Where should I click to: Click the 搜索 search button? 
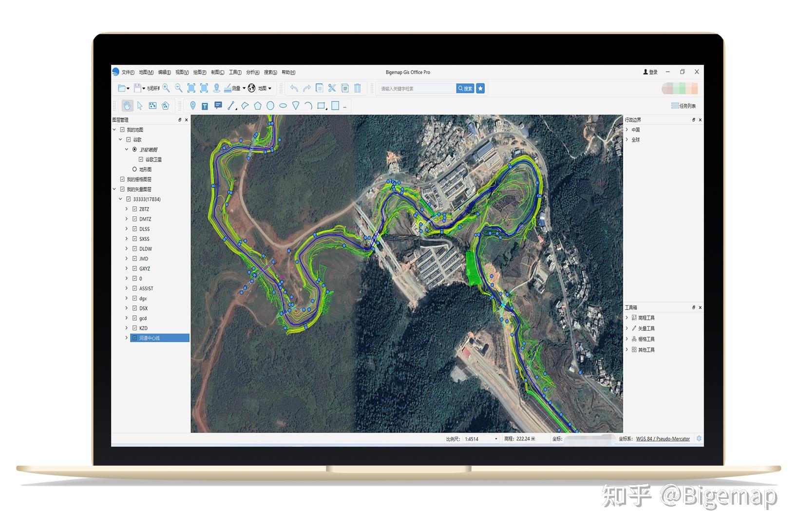(466, 88)
